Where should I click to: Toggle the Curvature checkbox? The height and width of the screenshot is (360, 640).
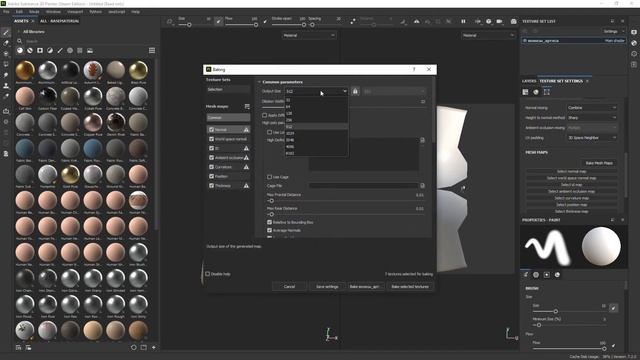(211, 167)
